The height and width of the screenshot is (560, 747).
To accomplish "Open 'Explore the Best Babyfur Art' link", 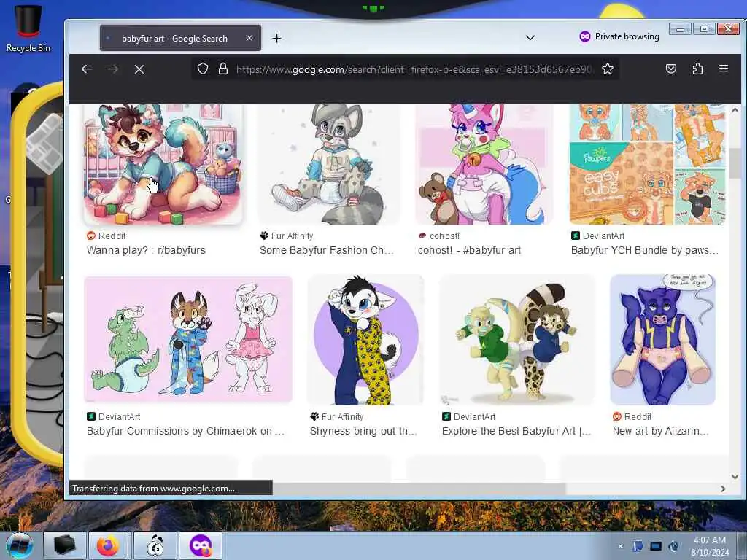I will [x=516, y=431].
